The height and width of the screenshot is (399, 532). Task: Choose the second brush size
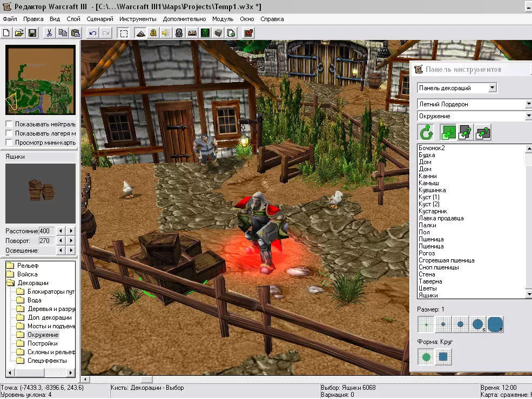click(x=443, y=324)
